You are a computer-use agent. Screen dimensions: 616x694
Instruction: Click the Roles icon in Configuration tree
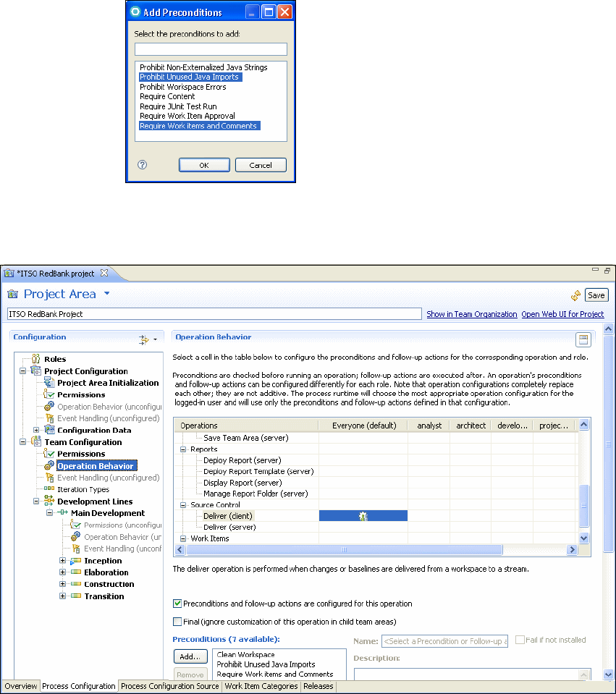(x=36, y=359)
